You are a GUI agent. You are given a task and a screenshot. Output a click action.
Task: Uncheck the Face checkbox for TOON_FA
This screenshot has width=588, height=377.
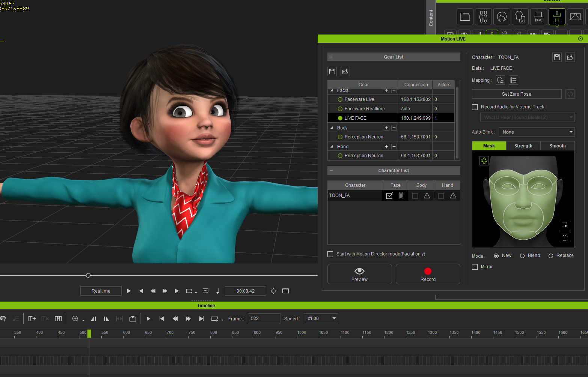pyautogui.click(x=389, y=195)
